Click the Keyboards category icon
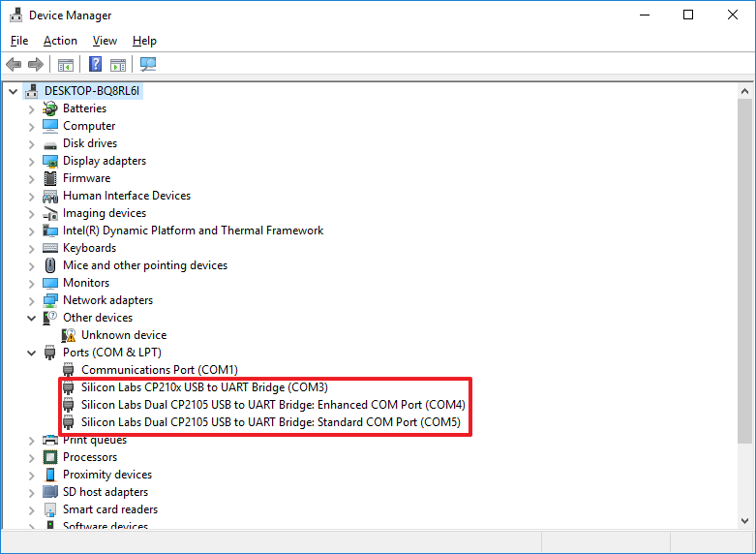756x554 pixels. (50, 248)
